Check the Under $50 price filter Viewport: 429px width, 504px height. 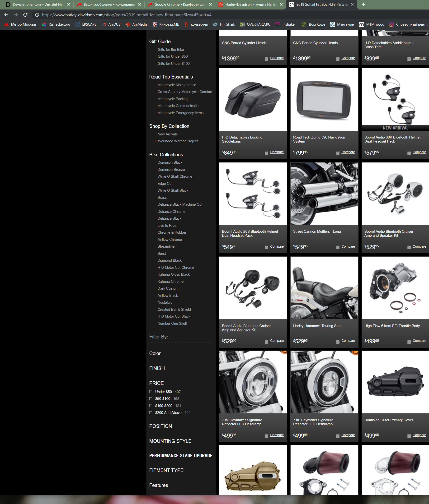tap(151, 392)
